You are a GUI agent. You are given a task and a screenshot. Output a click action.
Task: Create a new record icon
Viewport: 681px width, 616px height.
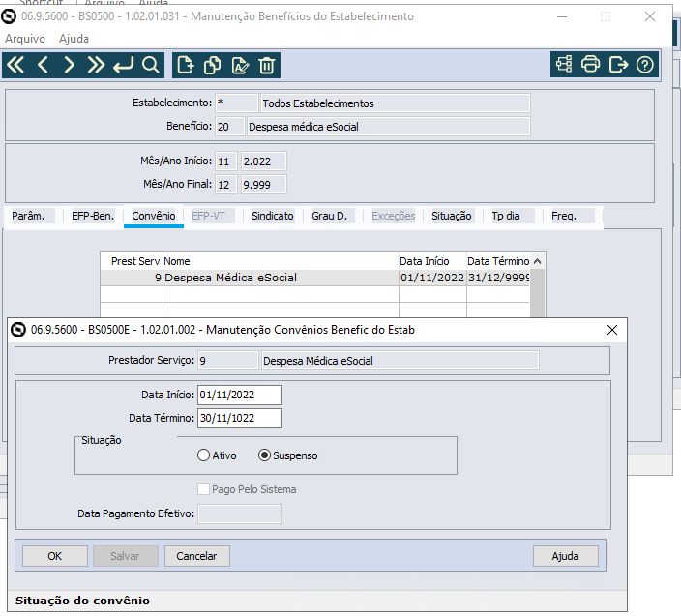click(186, 65)
